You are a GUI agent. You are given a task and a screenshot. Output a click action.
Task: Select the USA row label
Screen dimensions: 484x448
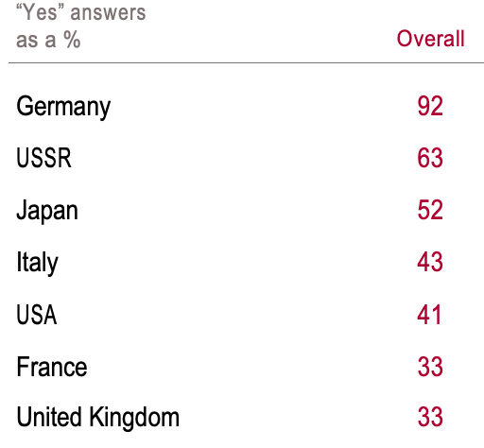tap(37, 315)
